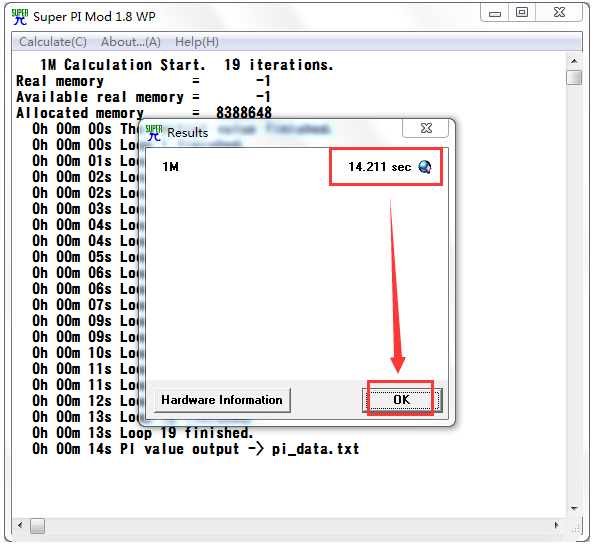595x545 pixels.
Task: Click the OK button in Results
Action: tap(402, 400)
